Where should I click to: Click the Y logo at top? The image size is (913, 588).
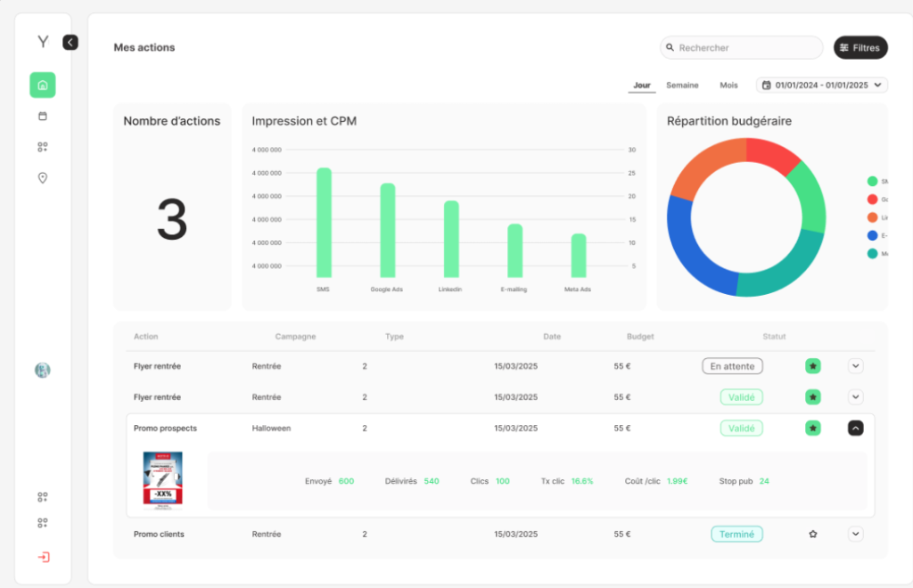[43, 42]
